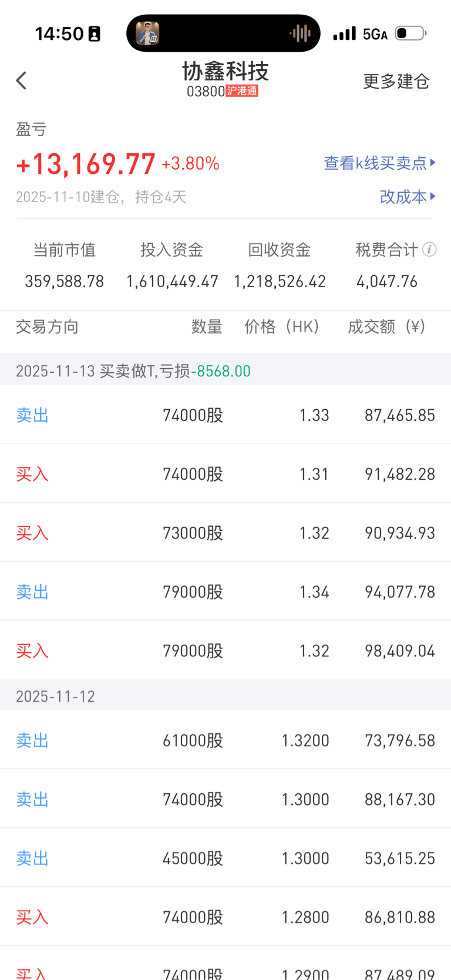Tap the 数量 column header
This screenshot has height=980, width=451.
pyautogui.click(x=207, y=326)
